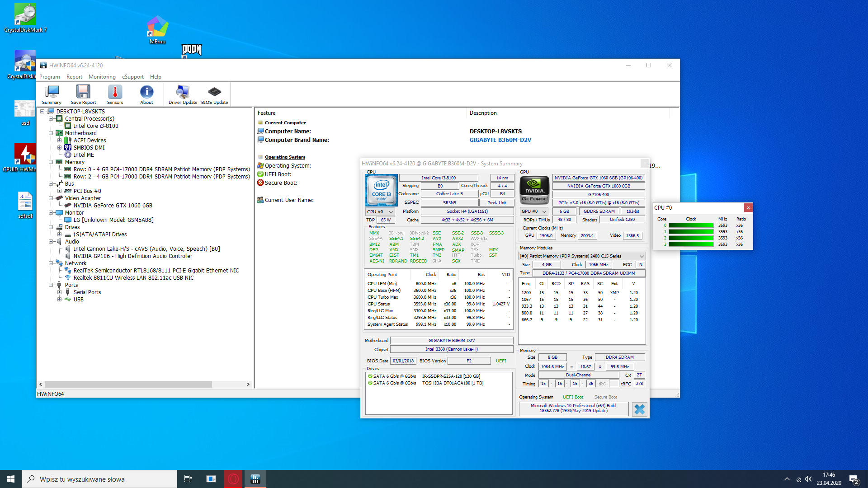The height and width of the screenshot is (488, 868).
Task: Open the volume control in system tray
Action: point(808,479)
